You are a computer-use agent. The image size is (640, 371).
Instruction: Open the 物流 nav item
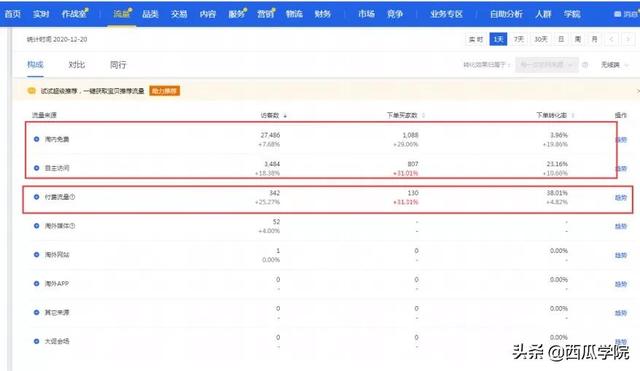point(294,14)
